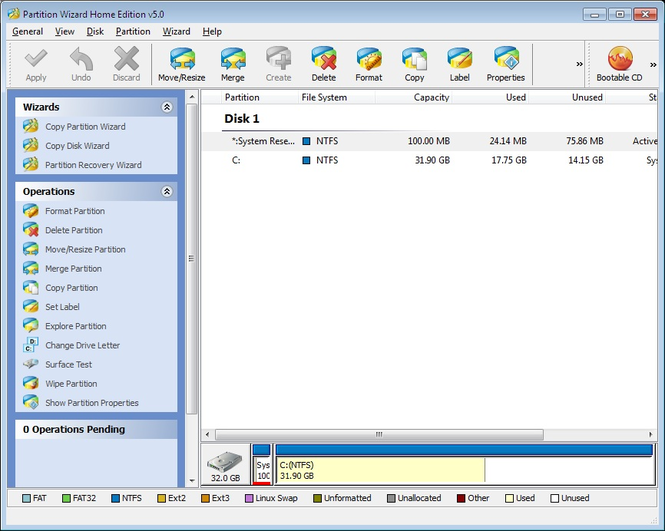Viewport: 665px width, 531px height.
Task: Choose Copy Partition in Operations
Action: (x=72, y=288)
